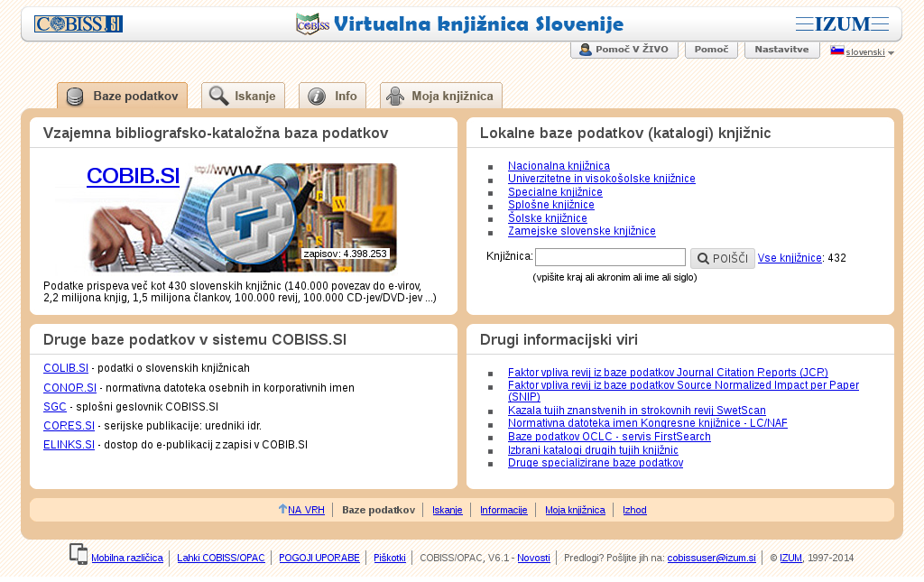Viewport: 924px width, 582px height.
Task: Switch to the Iskanje tab
Action: coord(243,96)
